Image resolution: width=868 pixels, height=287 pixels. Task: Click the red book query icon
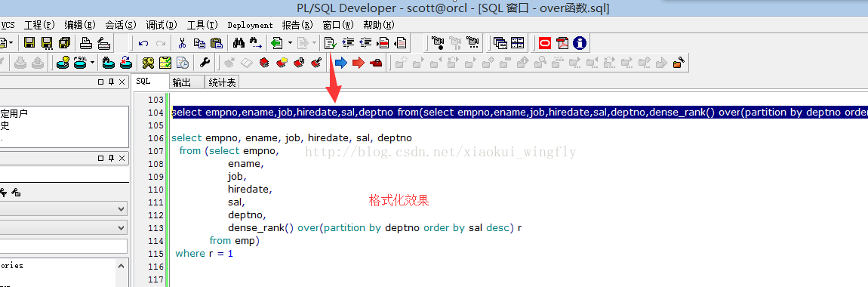pyautogui.click(x=264, y=63)
